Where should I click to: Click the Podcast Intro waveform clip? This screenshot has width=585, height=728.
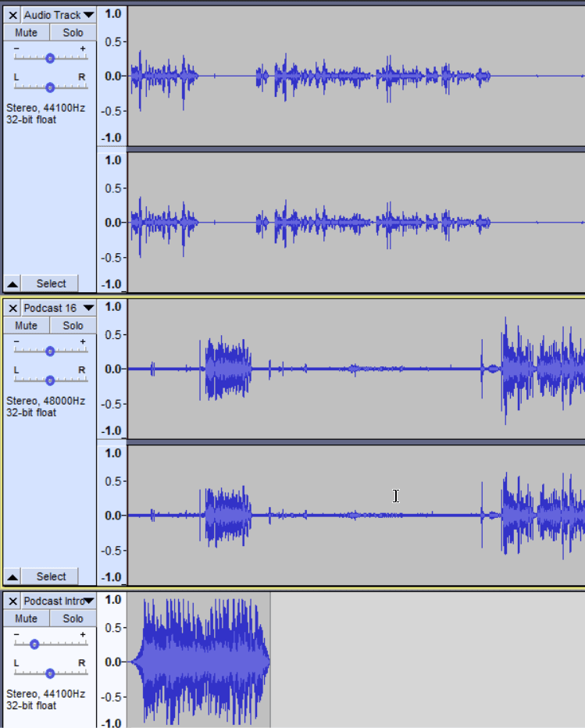click(199, 661)
